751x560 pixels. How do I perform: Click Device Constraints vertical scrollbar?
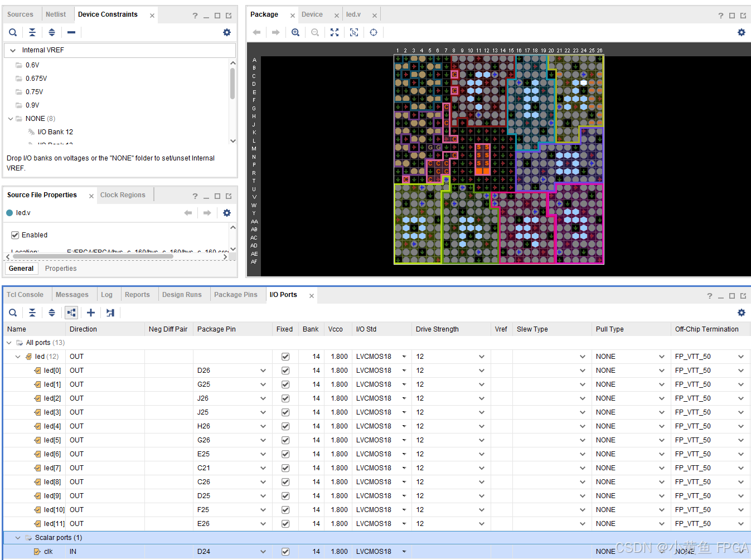click(233, 84)
